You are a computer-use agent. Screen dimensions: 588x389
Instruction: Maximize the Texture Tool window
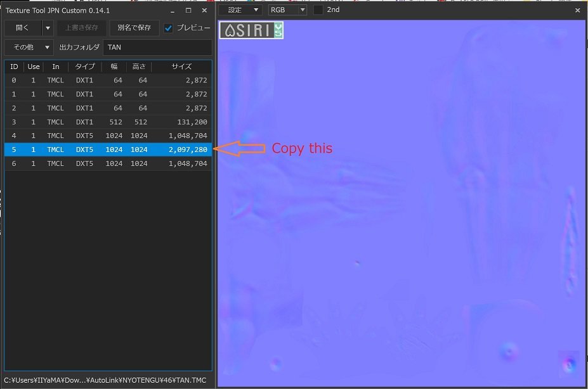coord(188,11)
